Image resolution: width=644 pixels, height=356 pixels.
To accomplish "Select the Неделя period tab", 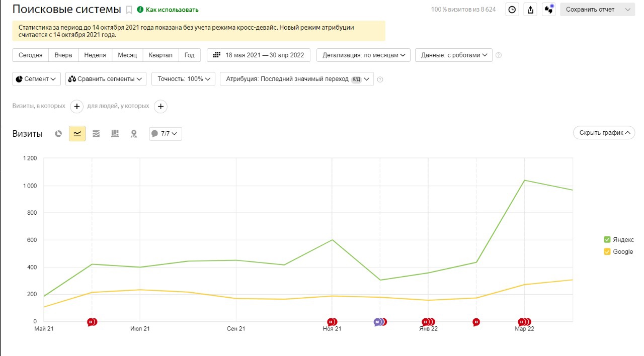I will (x=95, y=55).
